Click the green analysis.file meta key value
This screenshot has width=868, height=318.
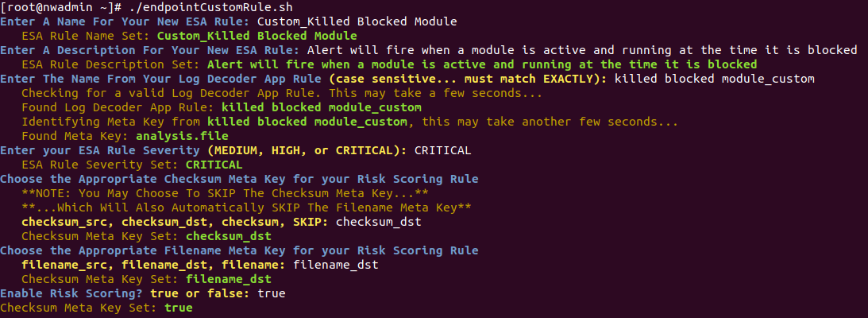point(169,136)
